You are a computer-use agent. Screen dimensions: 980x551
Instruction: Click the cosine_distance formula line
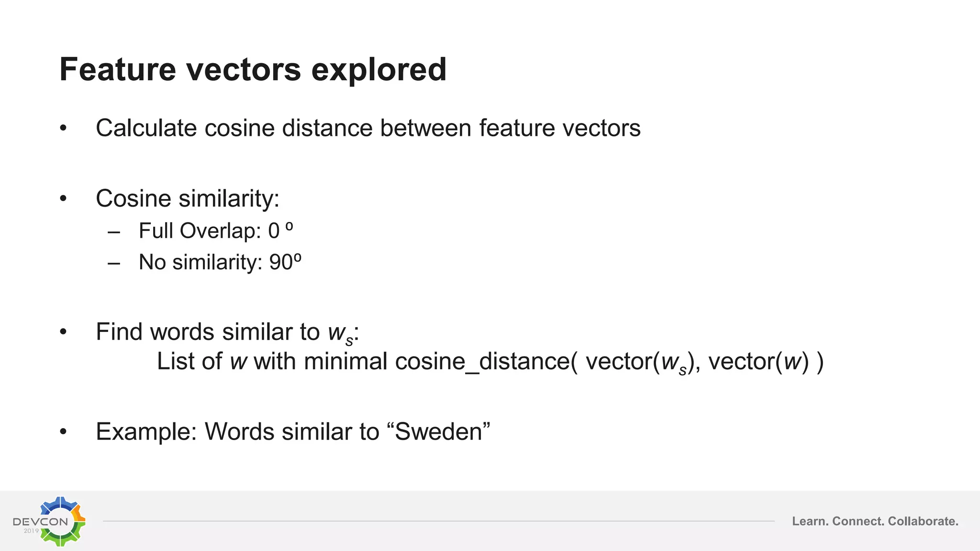click(x=490, y=362)
